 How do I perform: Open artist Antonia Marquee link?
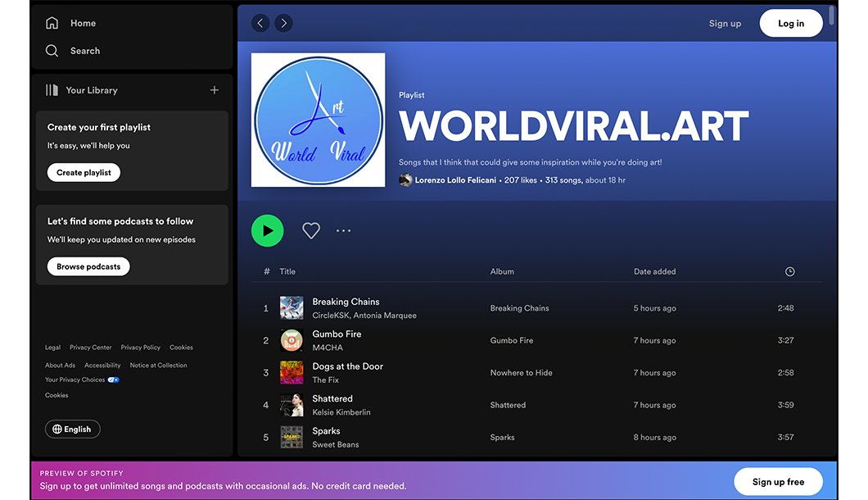(x=385, y=316)
